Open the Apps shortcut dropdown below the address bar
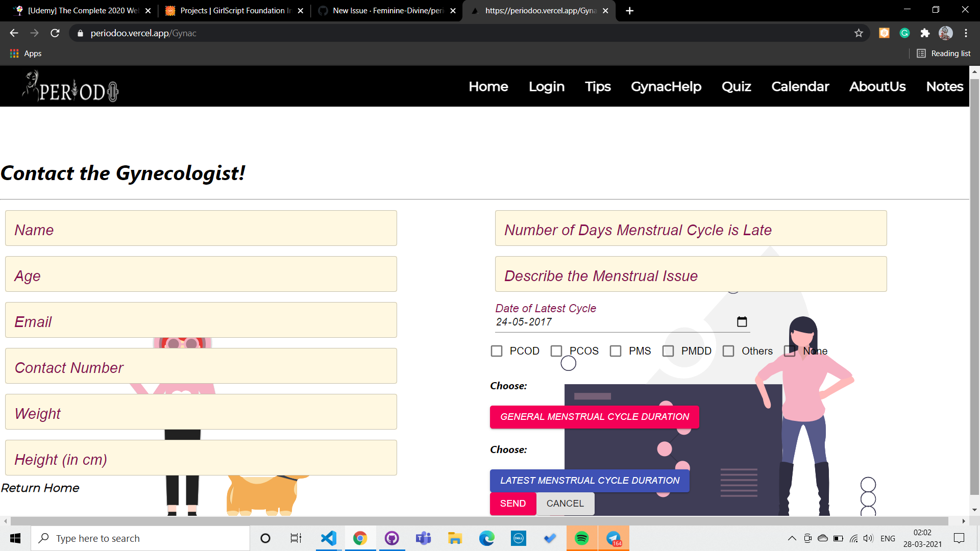Image resolution: width=980 pixels, height=551 pixels. pyautogui.click(x=25, y=53)
